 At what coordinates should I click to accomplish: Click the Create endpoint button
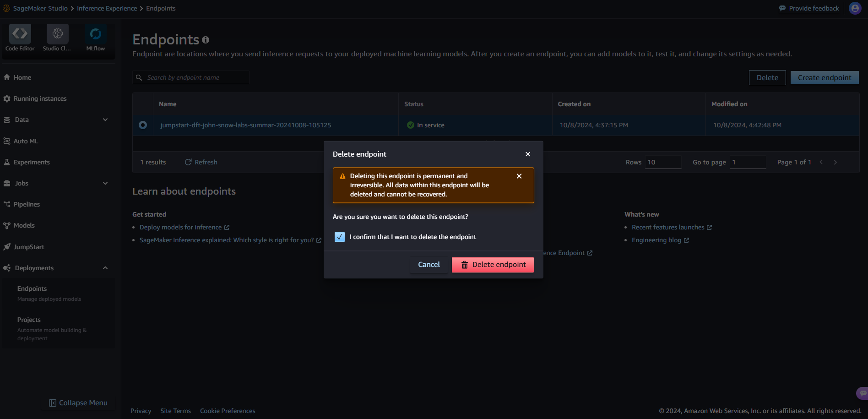click(825, 78)
